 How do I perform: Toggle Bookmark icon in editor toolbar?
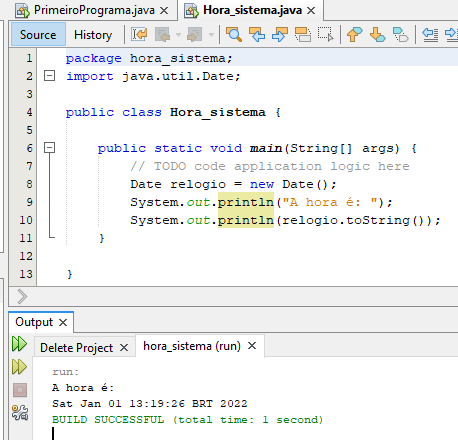point(400,34)
